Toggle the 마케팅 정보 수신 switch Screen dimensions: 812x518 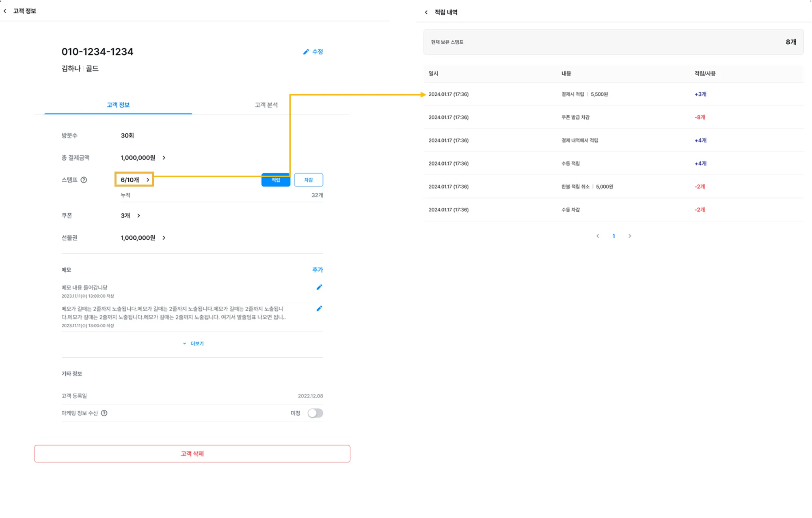tap(315, 413)
